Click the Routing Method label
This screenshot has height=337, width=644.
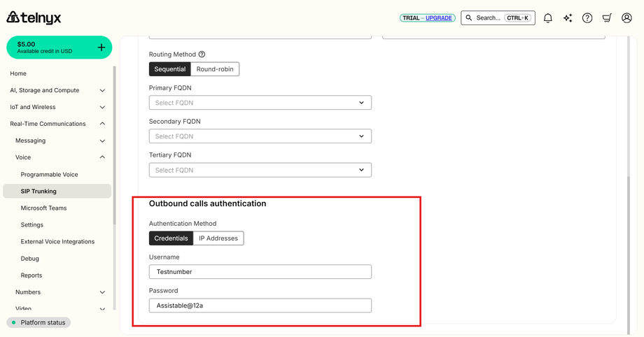point(172,55)
